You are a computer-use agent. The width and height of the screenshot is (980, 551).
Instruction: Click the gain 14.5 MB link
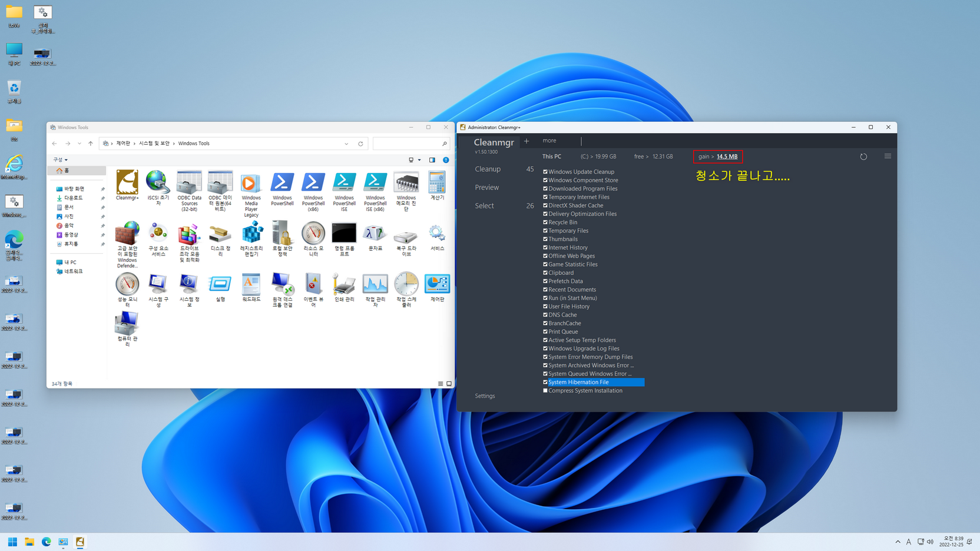tap(727, 157)
